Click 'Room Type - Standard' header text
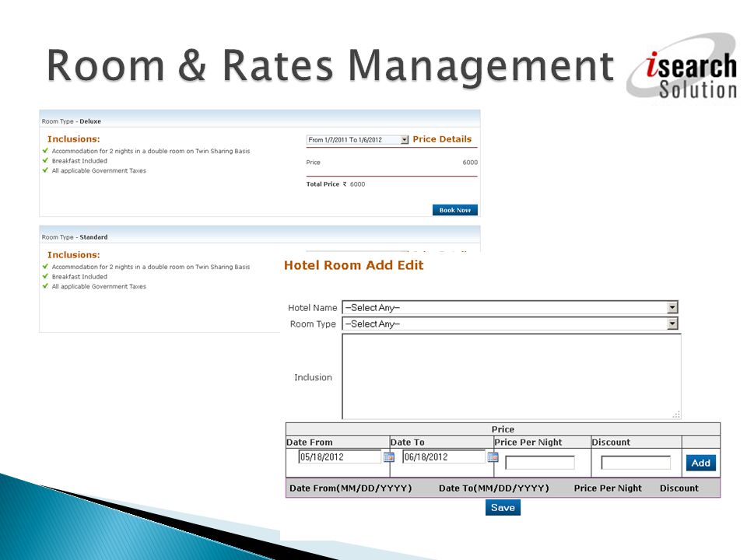 [75, 237]
